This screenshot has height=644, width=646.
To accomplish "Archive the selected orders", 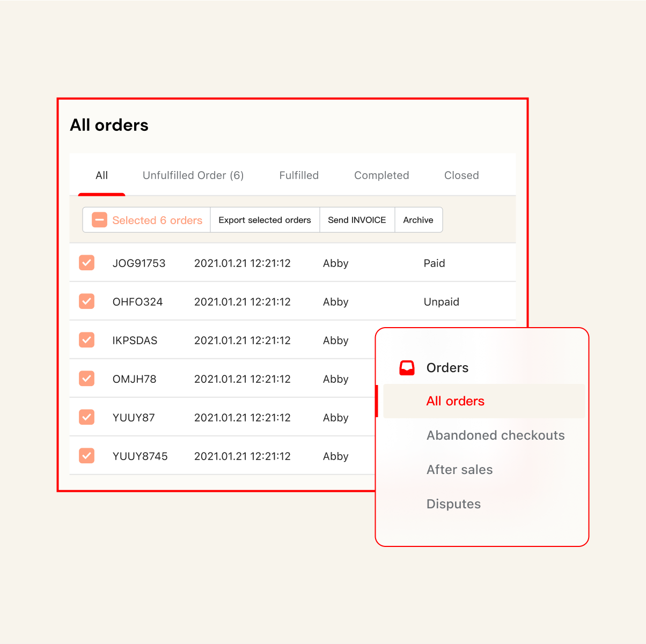I will pos(418,220).
